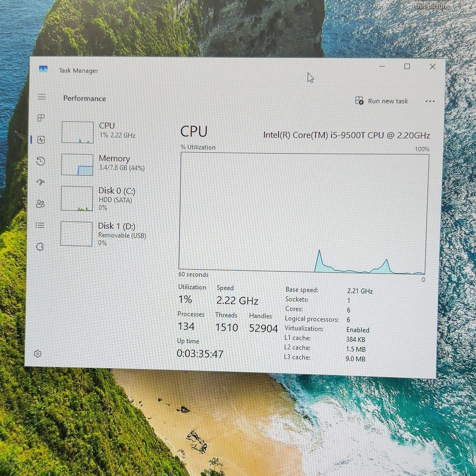Open the Details list icon
The width and height of the screenshot is (476, 476).
point(40,225)
